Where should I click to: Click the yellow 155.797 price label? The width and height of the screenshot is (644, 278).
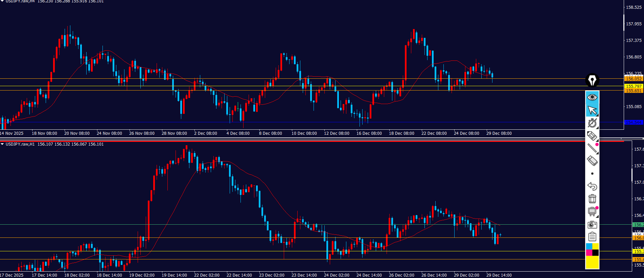(x=634, y=86)
